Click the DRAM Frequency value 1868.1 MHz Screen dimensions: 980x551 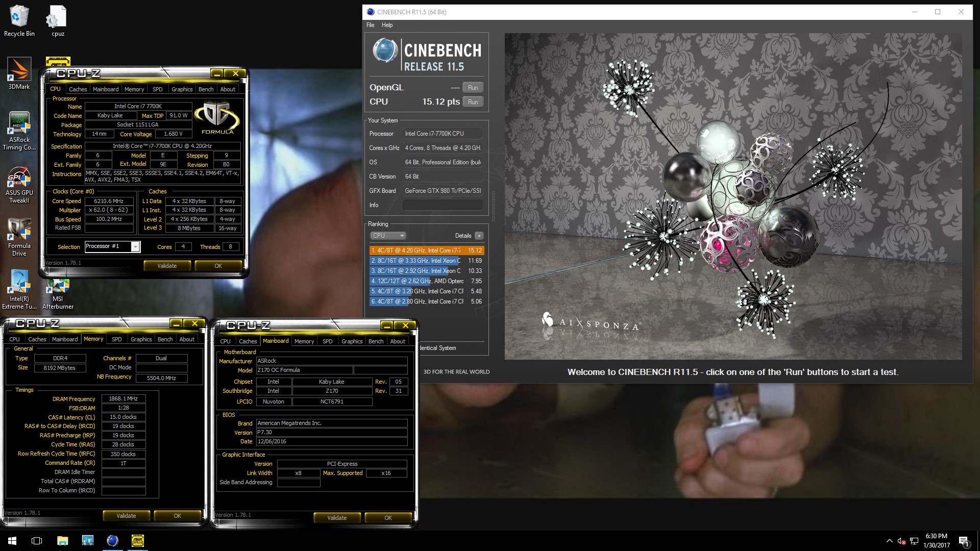pyautogui.click(x=124, y=399)
